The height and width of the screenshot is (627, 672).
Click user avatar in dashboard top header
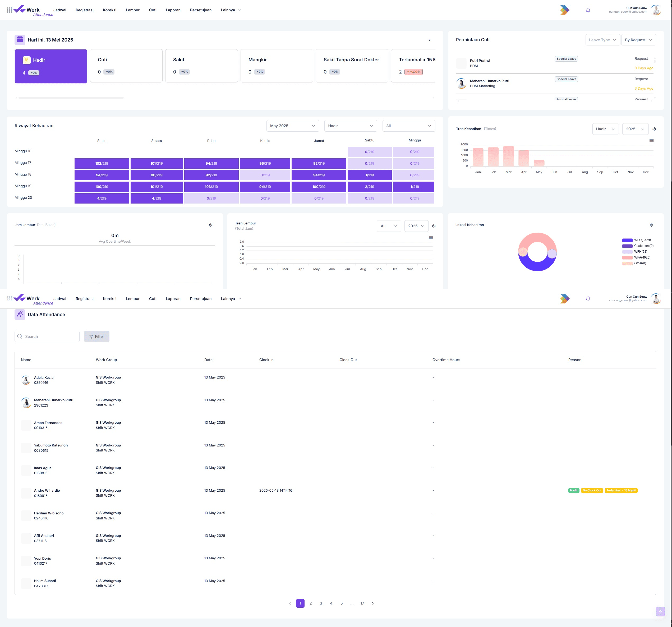(656, 10)
